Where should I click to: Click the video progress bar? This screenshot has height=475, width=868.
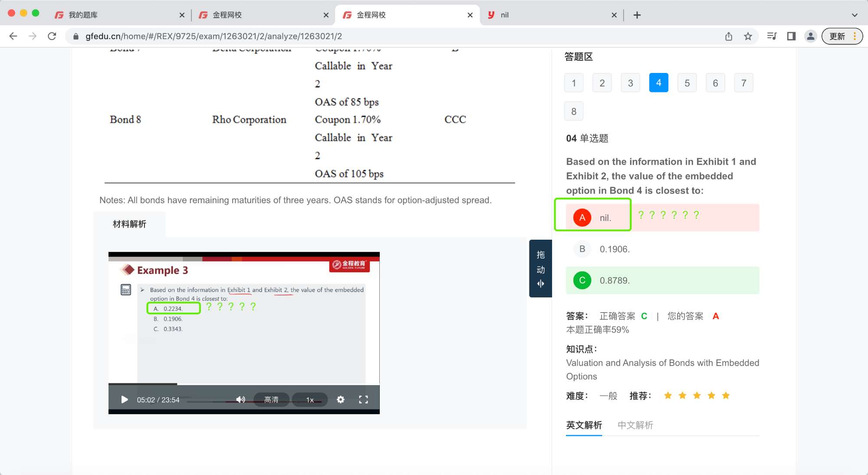(243, 384)
